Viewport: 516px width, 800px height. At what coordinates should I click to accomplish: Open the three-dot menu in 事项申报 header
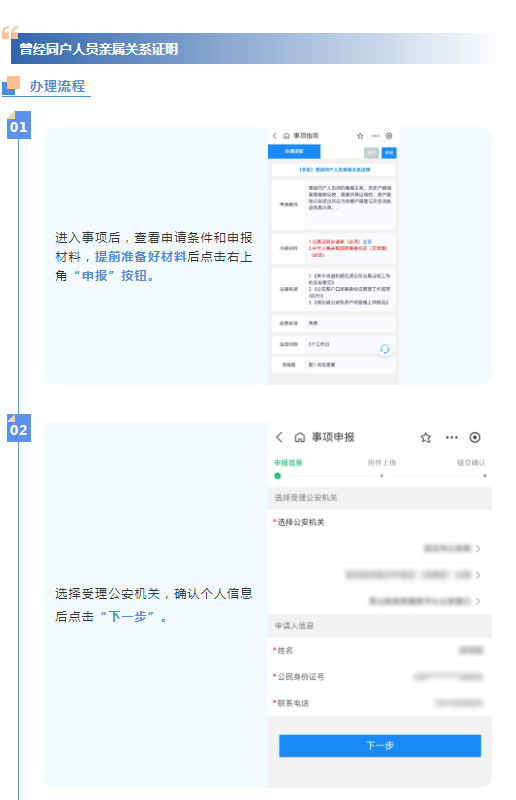point(452,437)
